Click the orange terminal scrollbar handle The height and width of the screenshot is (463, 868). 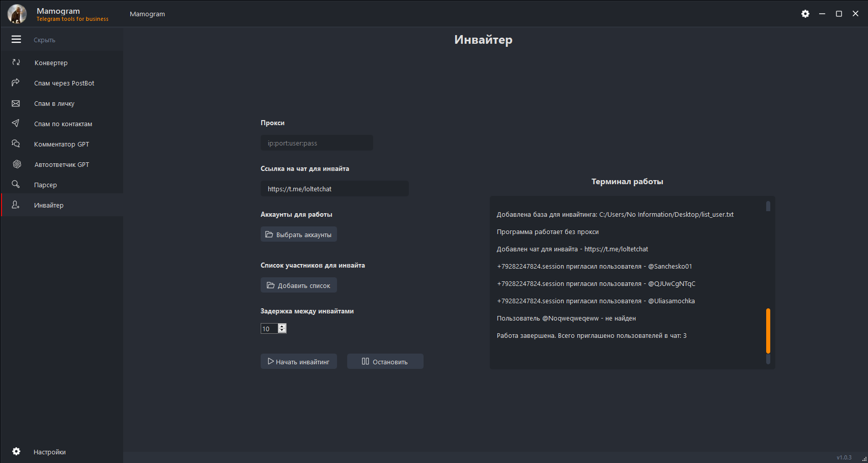(768, 331)
